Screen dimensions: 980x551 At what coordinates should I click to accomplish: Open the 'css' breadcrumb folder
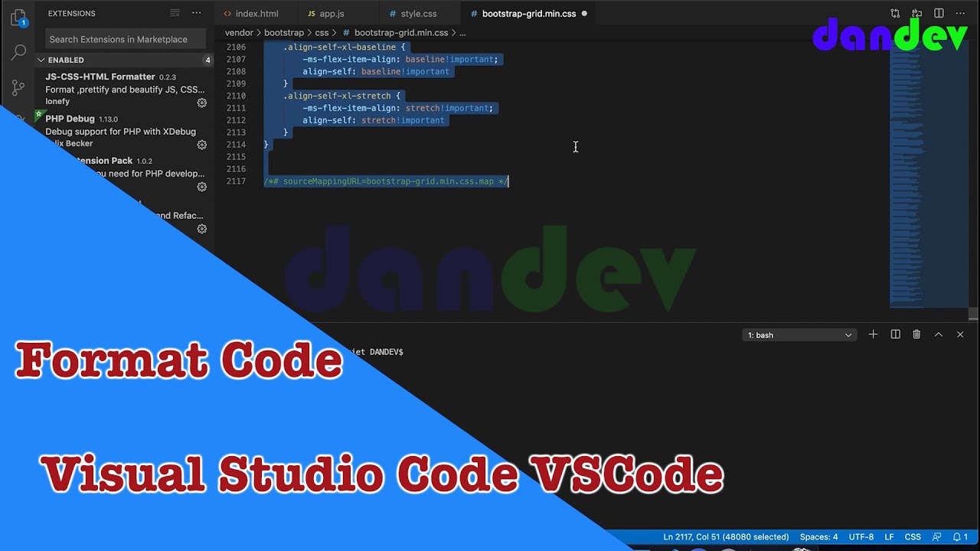pyautogui.click(x=322, y=33)
